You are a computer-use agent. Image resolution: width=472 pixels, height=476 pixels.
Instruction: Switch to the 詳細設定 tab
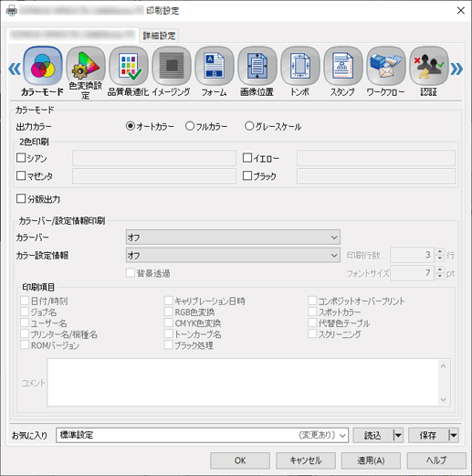159,36
